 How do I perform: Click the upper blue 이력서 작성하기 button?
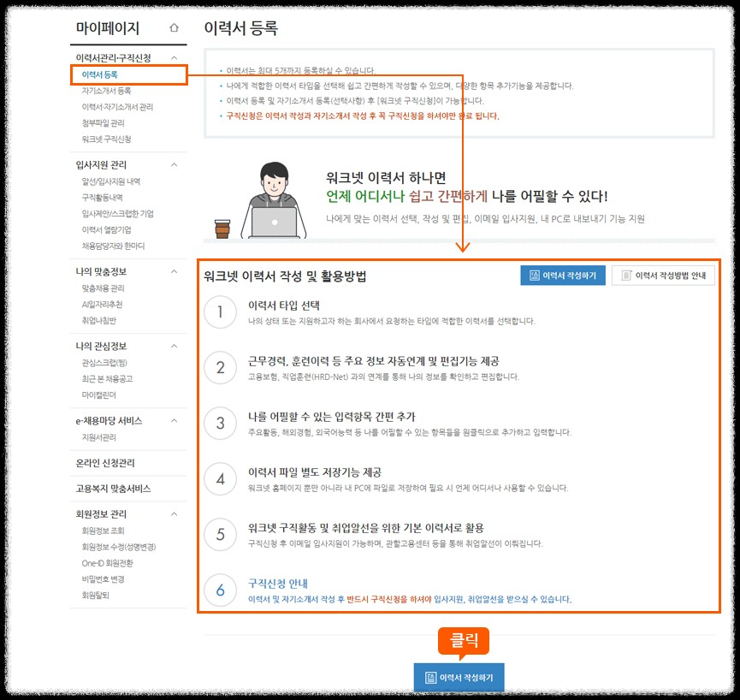click(563, 276)
